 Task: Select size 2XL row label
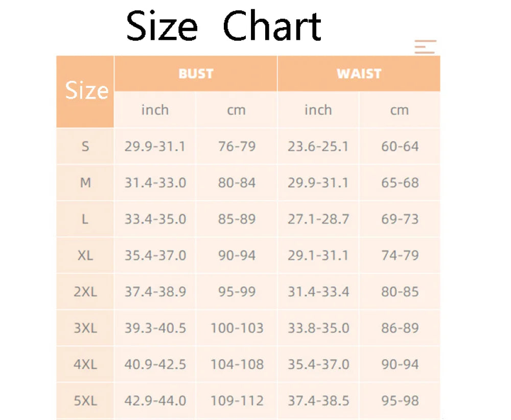tap(85, 292)
